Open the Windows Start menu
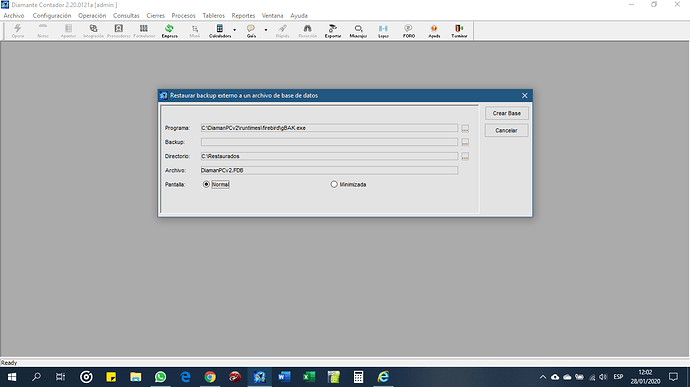This screenshot has height=387, width=690. pyautogui.click(x=12, y=377)
